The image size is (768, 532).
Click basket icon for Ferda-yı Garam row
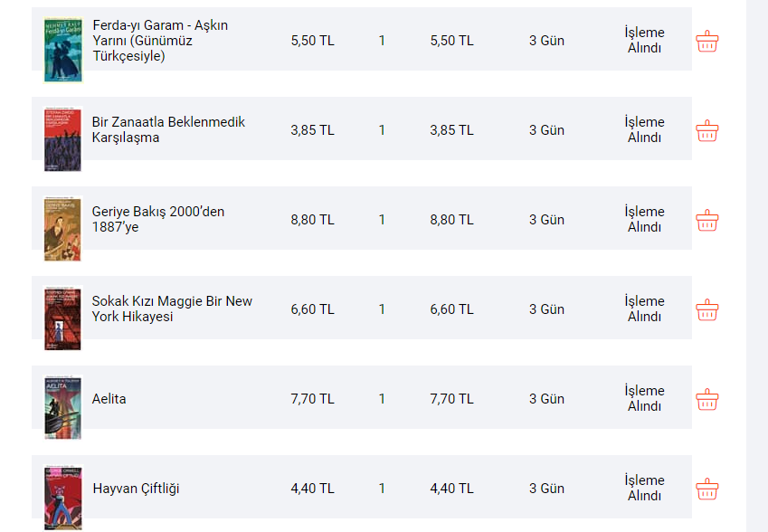point(706,41)
